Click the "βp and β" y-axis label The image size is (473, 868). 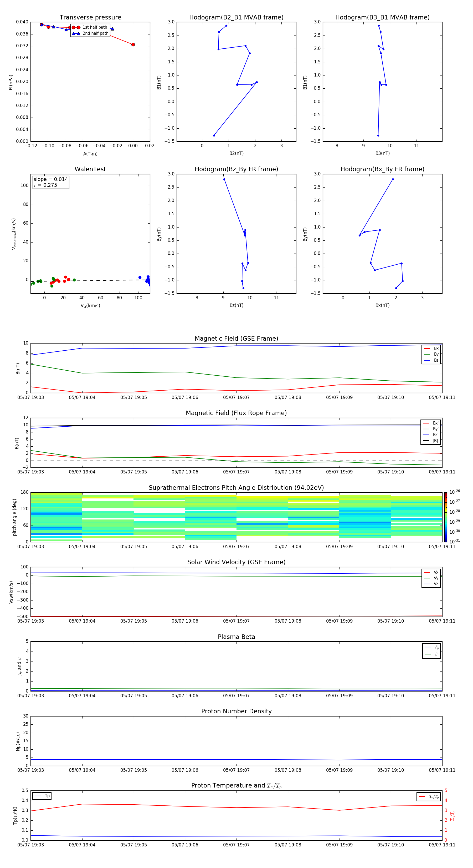pyautogui.click(x=19, y=666)
